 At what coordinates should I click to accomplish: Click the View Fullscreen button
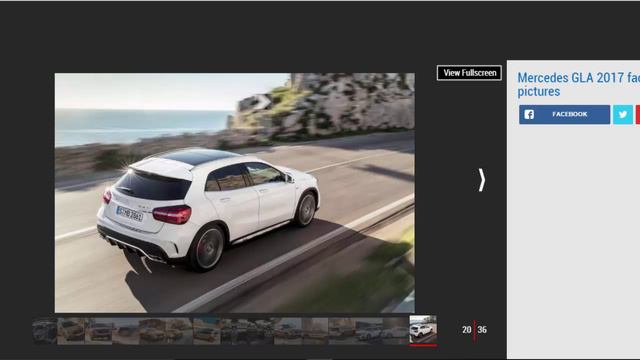coord(469,73)
